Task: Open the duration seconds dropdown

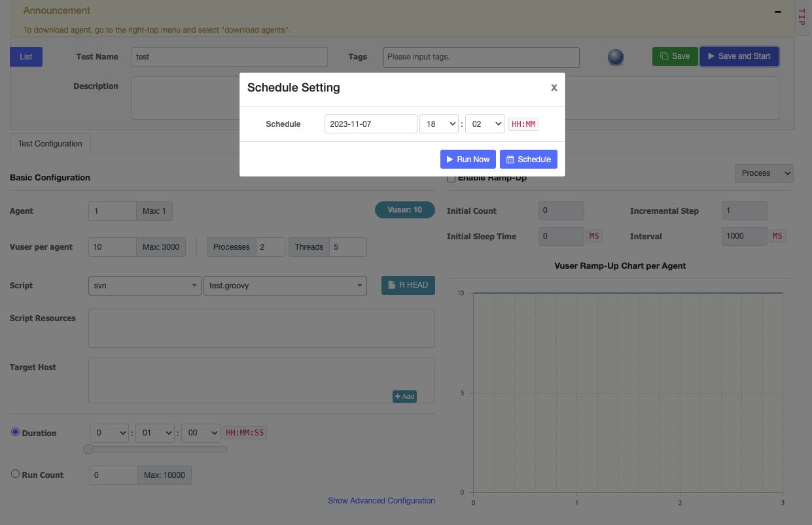Action: 201,433
